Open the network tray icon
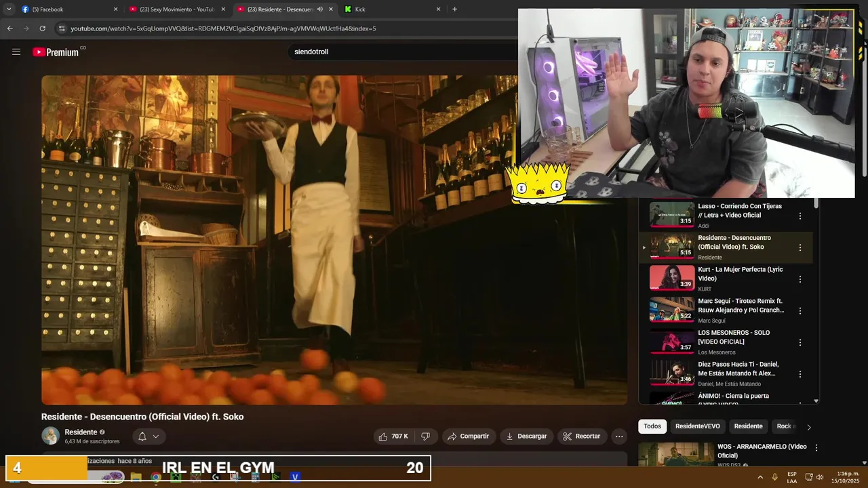The width and height of the screenshot is (868, 488). pyautogui.click(x=809, y=477)
